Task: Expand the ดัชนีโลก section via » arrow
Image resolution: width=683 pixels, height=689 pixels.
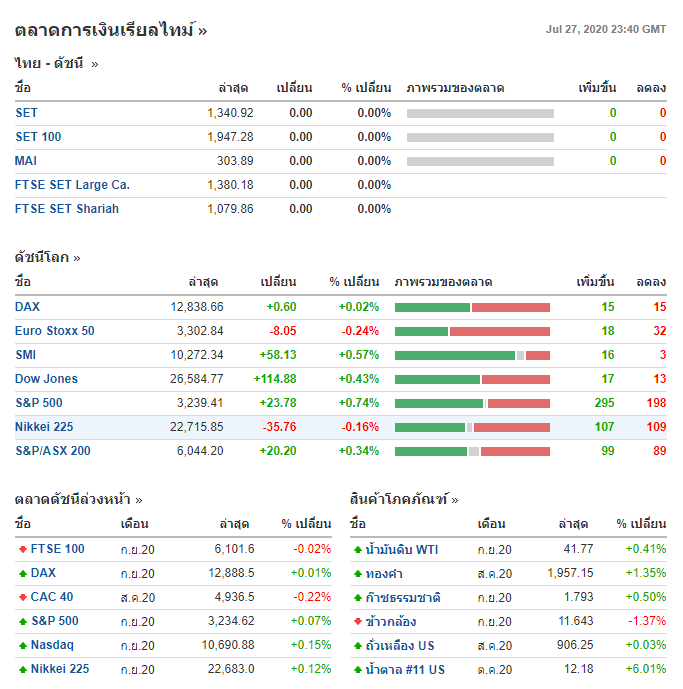Action: point(77,258)
